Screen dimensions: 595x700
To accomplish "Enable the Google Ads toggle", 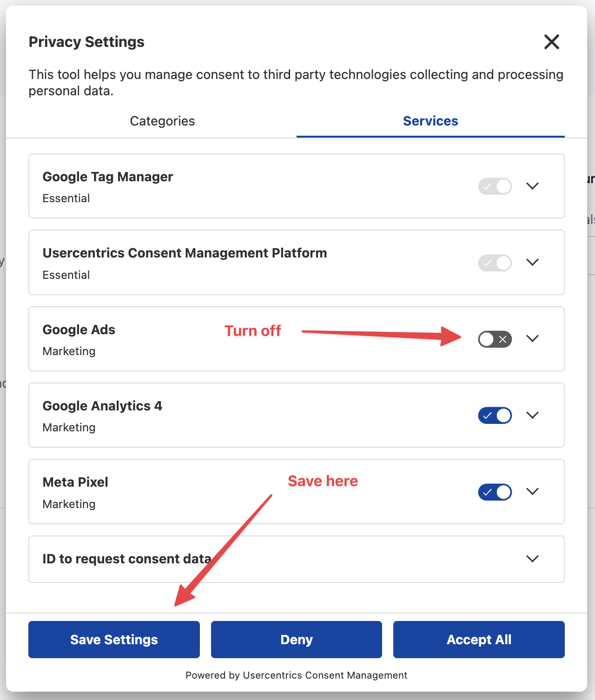I will [x=495, y=339].
